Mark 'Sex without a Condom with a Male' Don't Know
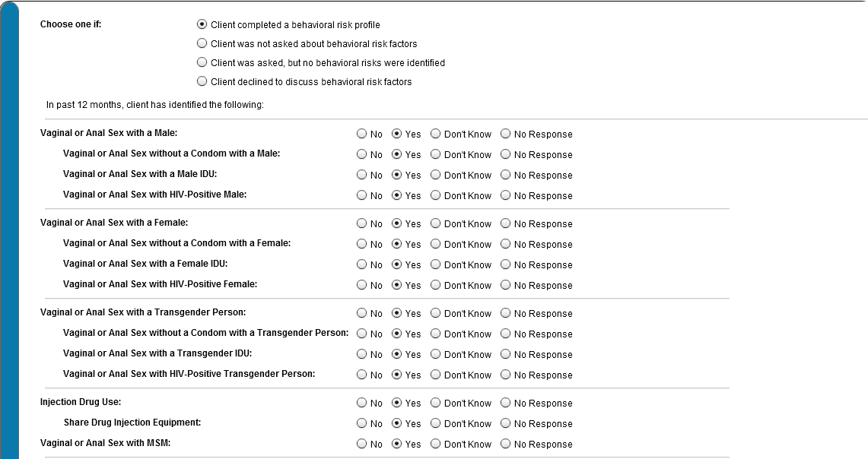The height and width of the screenshot is (459, 868). tap(435, 154)
